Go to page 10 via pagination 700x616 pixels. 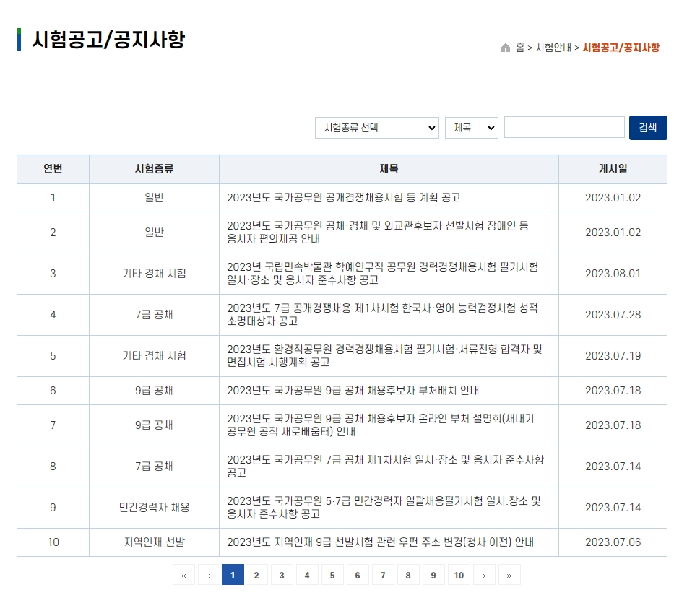click(459, 575)
